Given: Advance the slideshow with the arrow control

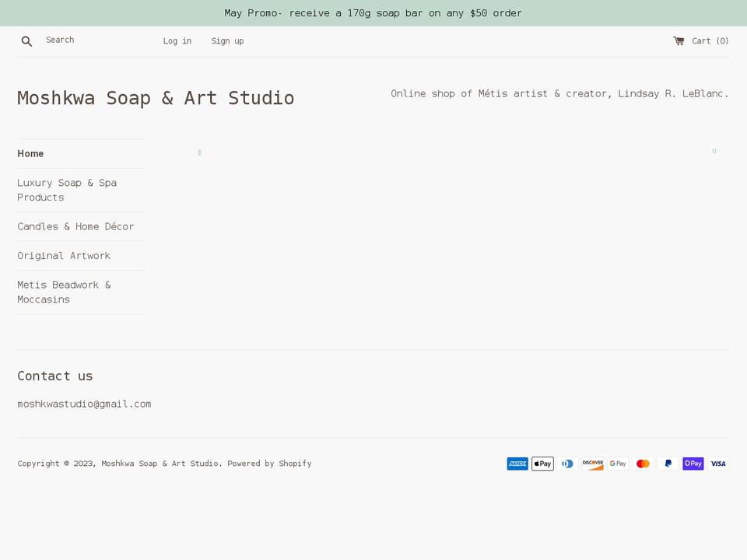Looking at the screenshot, I should [199, 152].
